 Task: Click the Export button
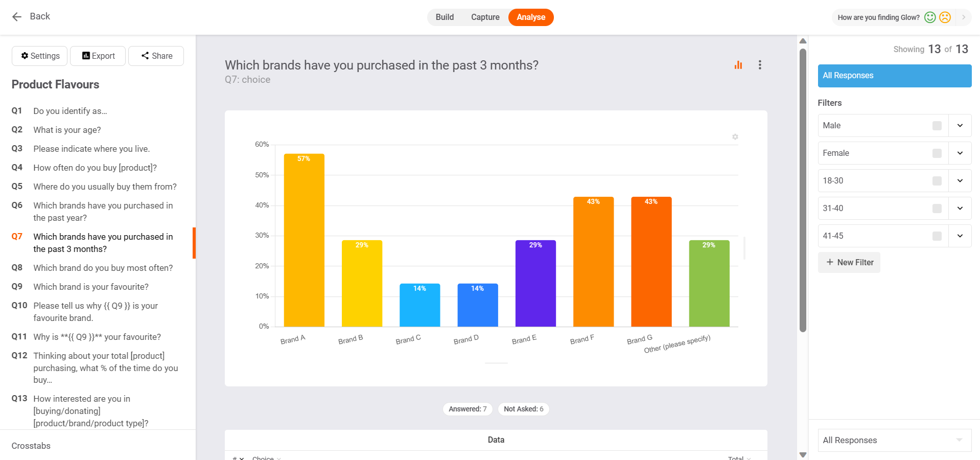coord(98,56)
